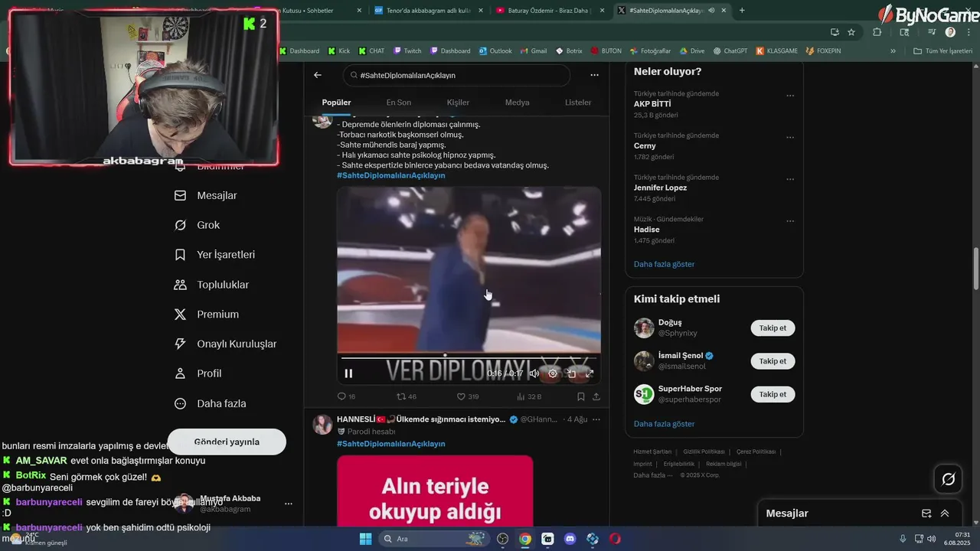Open options for Hadise trend
980x551 pixels.
pos(790,222)
